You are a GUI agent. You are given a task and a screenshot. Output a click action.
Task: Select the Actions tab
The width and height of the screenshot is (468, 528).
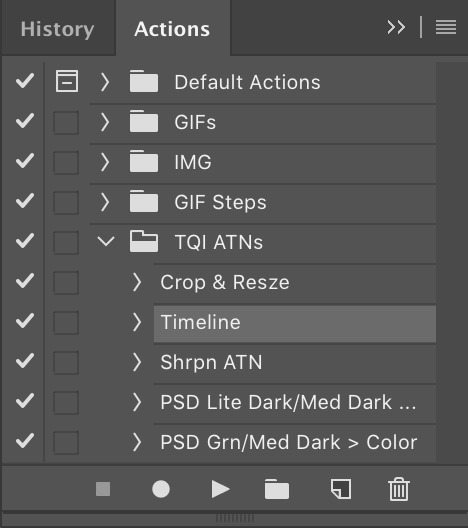tap(172, 29)
